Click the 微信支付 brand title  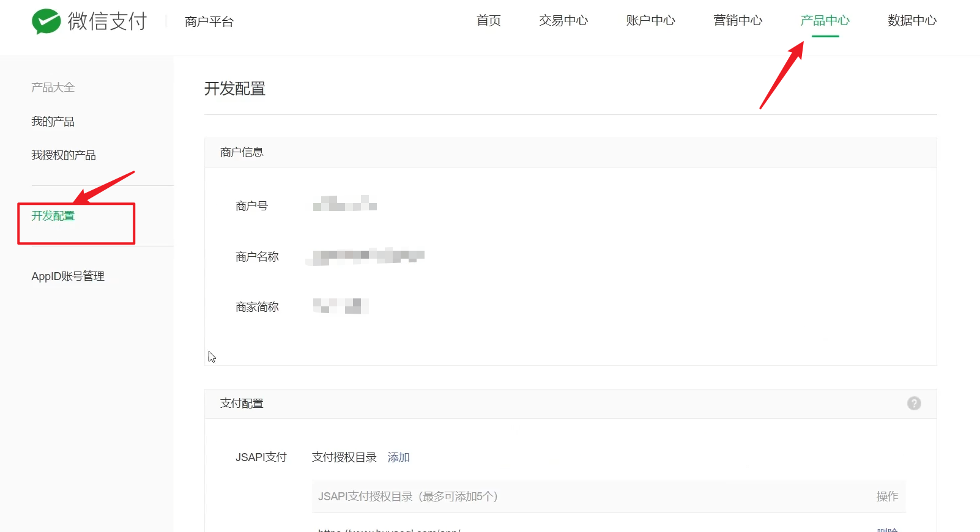click(x=108, y=21)
